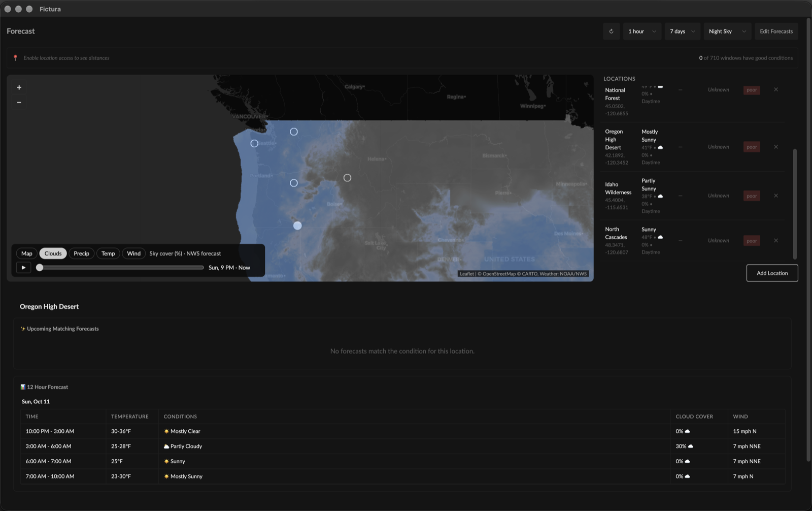Screen dimensions: 812x511
Task: Remove the North Cascades location
Action: 775,240
